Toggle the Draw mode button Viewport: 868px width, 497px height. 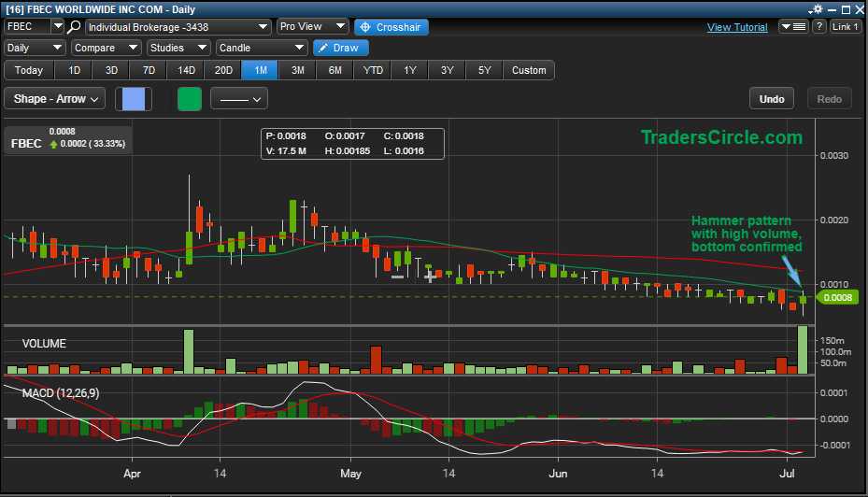point(340,49)
